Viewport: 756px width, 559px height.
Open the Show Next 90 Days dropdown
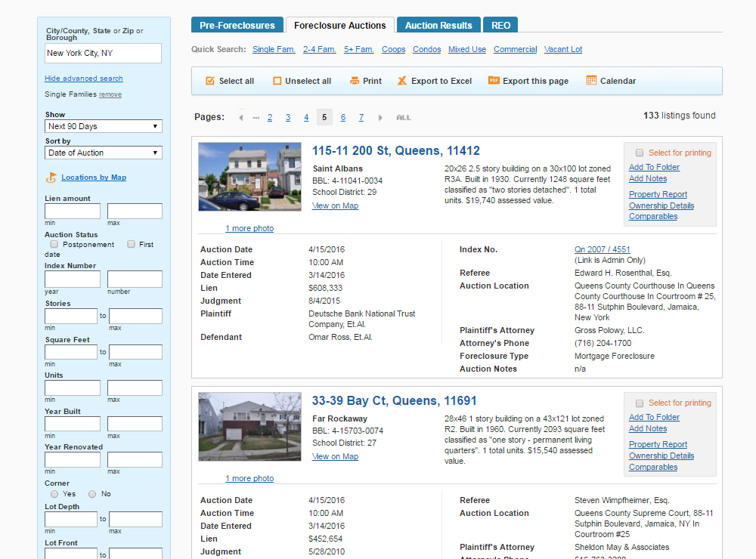[103, 126]
